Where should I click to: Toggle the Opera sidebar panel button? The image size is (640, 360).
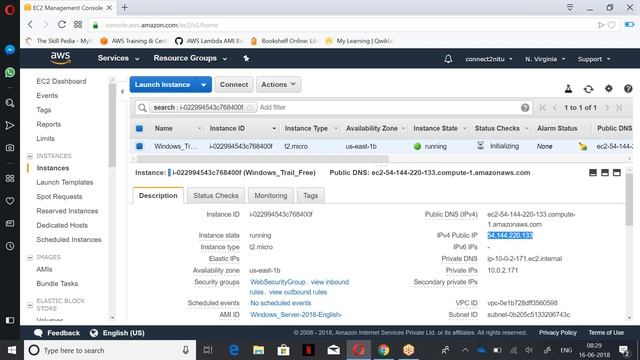(10, 320)
